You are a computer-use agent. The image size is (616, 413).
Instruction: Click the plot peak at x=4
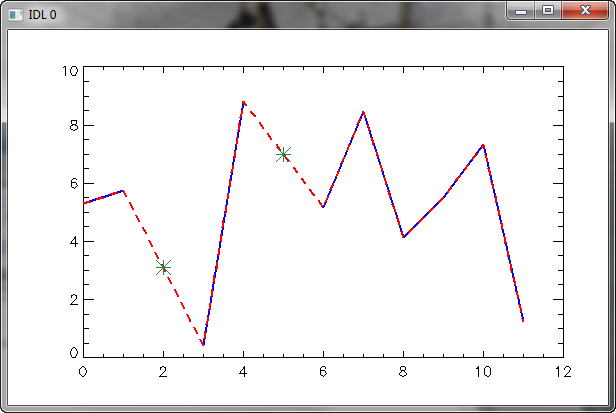244,103
